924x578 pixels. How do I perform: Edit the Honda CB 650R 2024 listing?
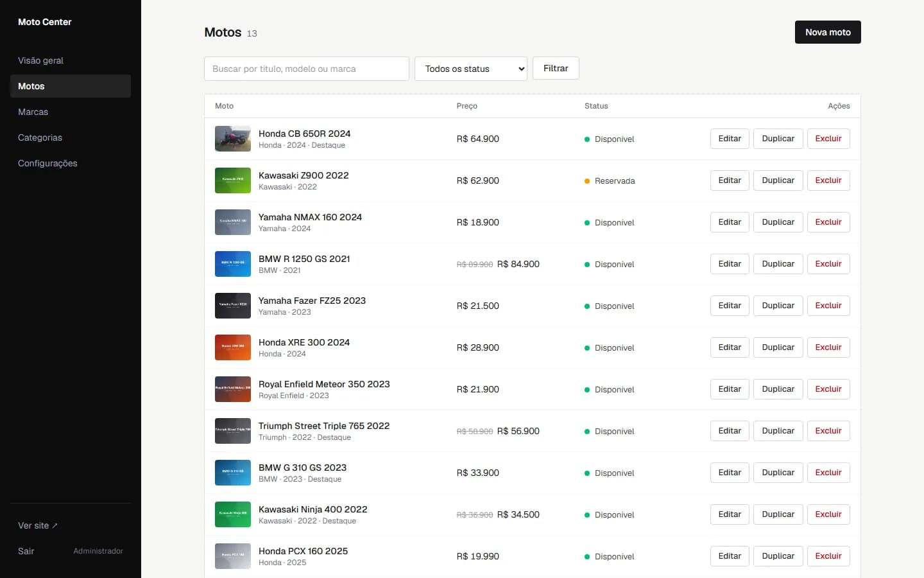730,139
